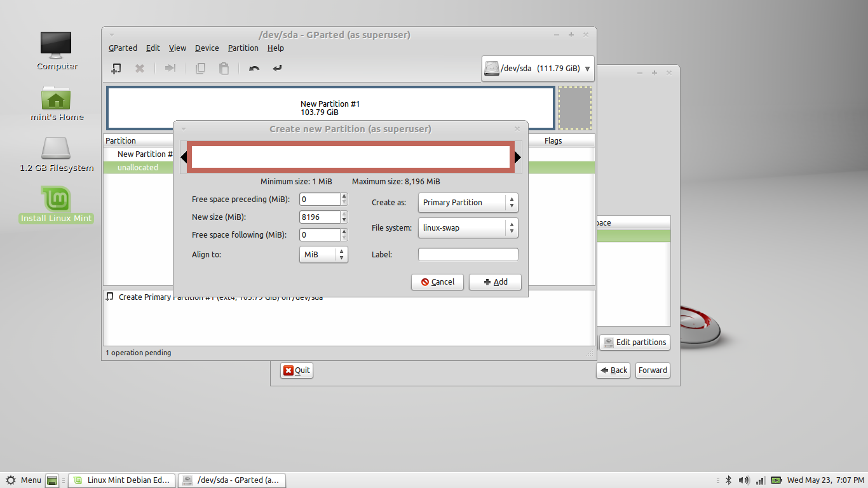Viewport: 868px width, 488px height.
Task: Click the Delete partition toolbar icon
Action: point(140,68)
